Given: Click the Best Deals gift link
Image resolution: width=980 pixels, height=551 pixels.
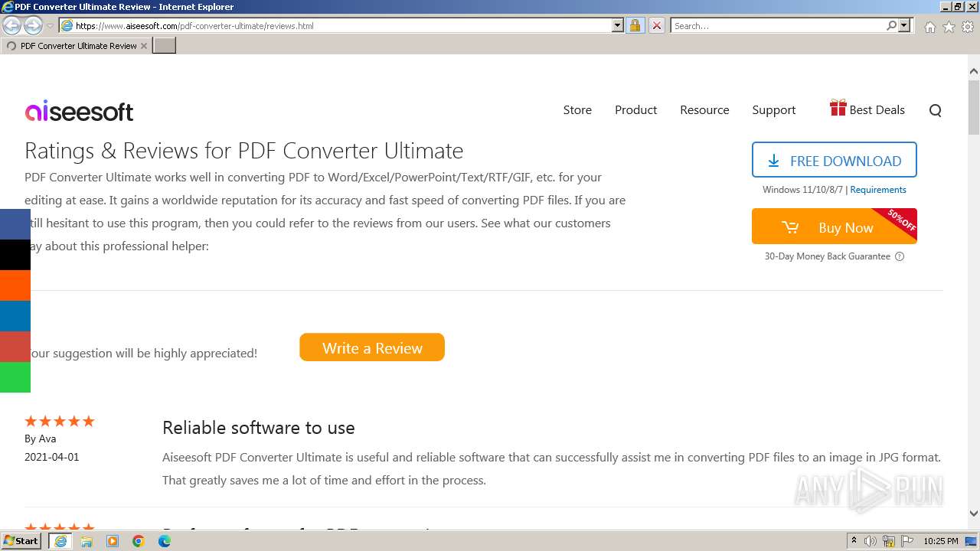Looking at the screenshot, I should pyautogui.click(x=867, y=109).
